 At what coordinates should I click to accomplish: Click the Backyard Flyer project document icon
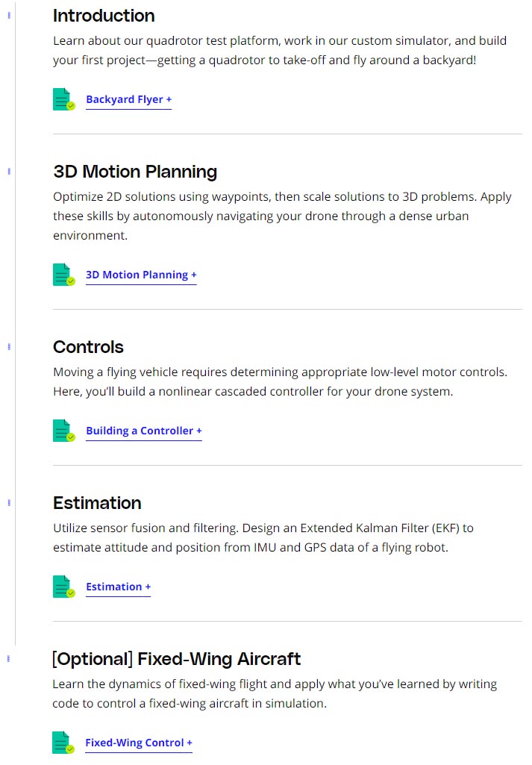[64, 99]
